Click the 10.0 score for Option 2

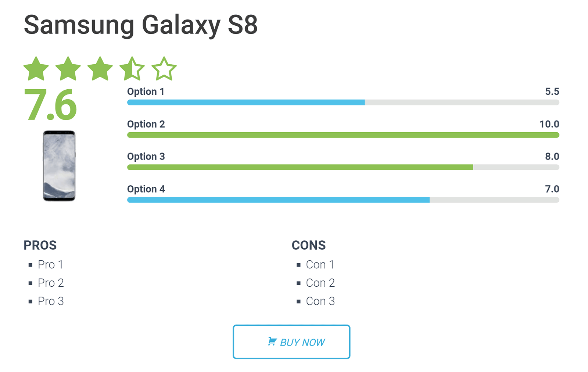point(549,124)
